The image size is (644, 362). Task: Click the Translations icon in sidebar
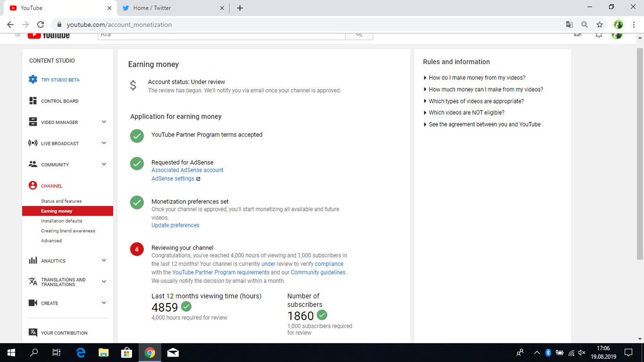(x=33, y=282)
